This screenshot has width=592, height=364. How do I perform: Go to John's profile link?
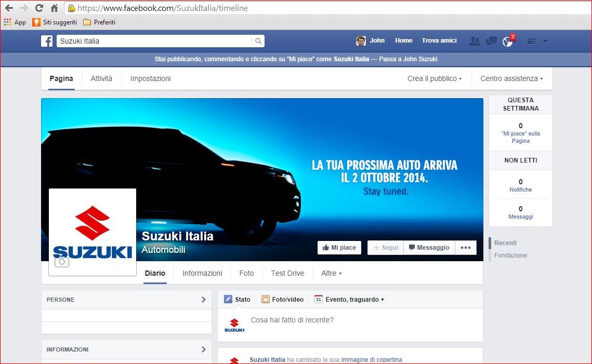pos(377,41)
